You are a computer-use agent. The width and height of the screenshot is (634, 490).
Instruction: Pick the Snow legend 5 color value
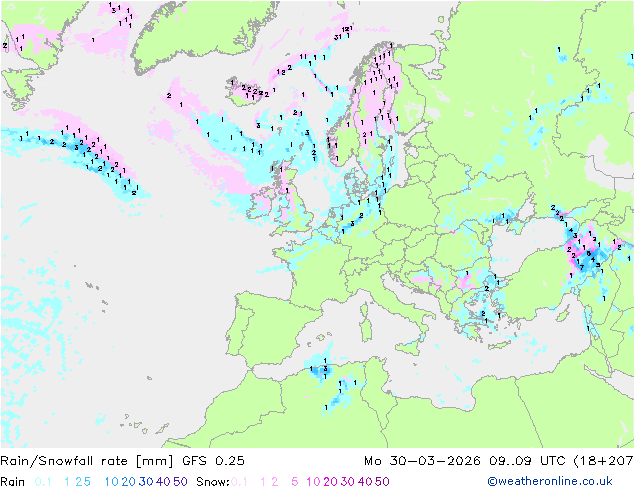(295, 482)
